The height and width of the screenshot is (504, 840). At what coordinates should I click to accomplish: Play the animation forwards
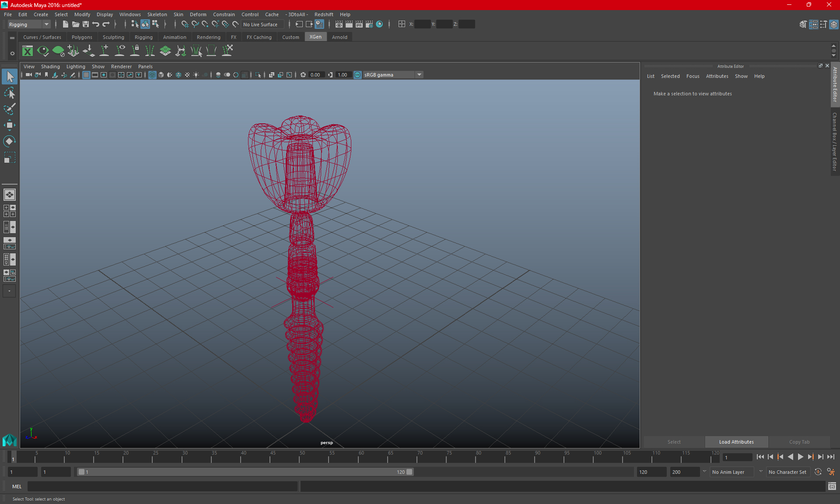(x=800, y=457)
